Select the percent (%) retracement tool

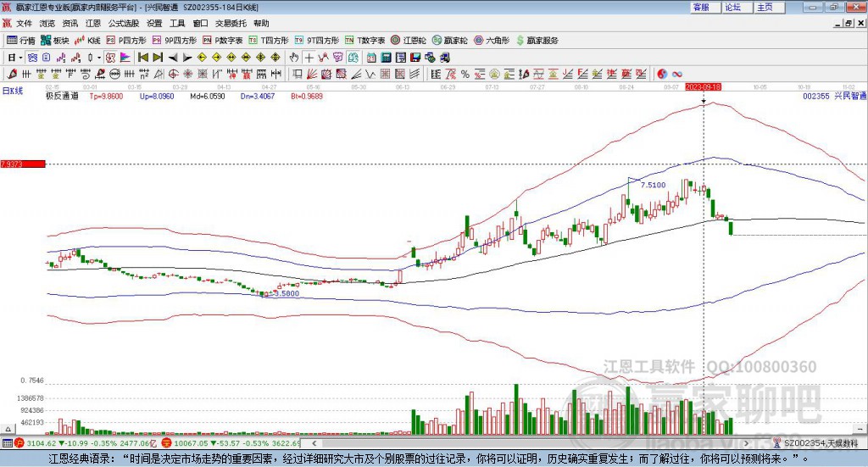click(465, 74)
